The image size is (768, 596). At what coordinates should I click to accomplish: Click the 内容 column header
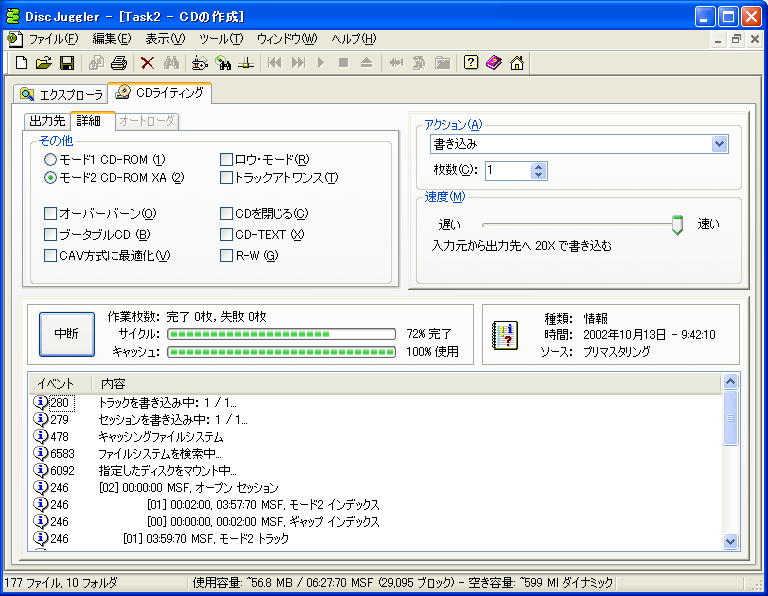coord(407,383)
